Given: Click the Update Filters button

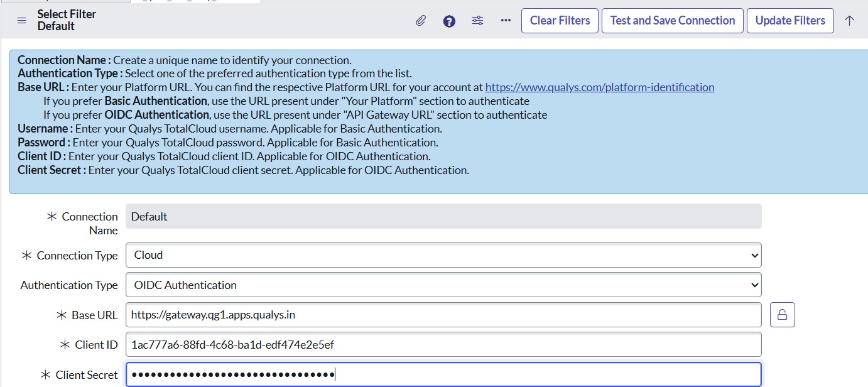Looking at the screenshot, I should [790, 21].
